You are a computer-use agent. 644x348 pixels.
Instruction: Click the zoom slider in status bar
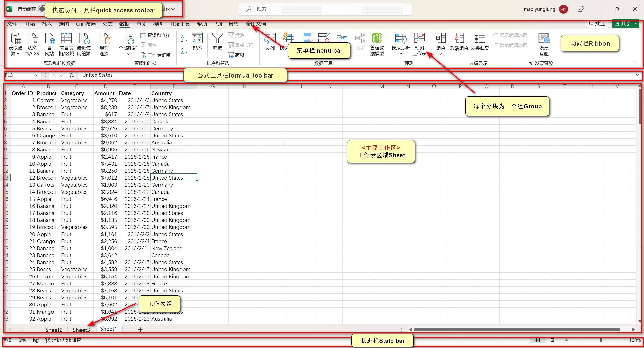tap(600, 340)
